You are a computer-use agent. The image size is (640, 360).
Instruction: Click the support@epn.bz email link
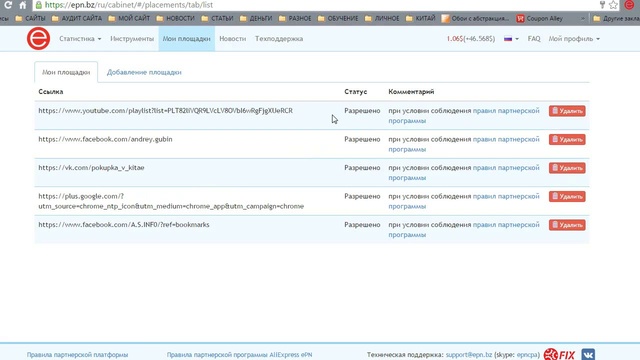pyautogui.click(x=469, y=355)
